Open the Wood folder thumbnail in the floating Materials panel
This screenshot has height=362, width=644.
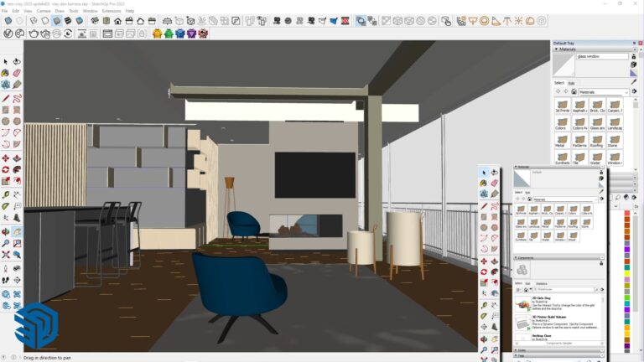[x=573, y=235]
